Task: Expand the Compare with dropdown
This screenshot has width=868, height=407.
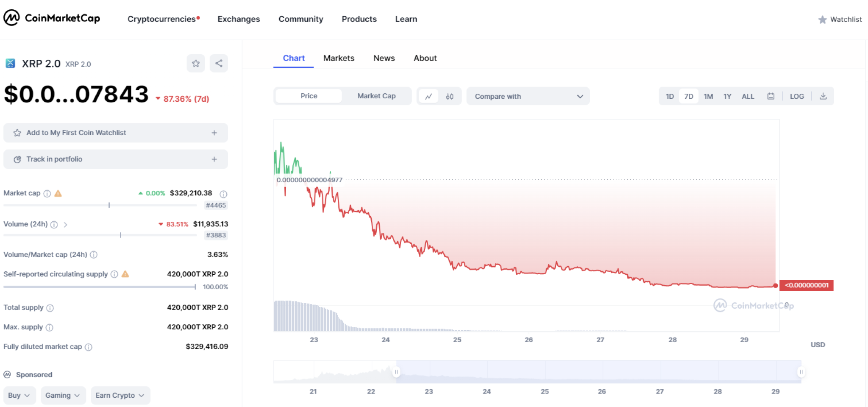Action: [528, 96]
